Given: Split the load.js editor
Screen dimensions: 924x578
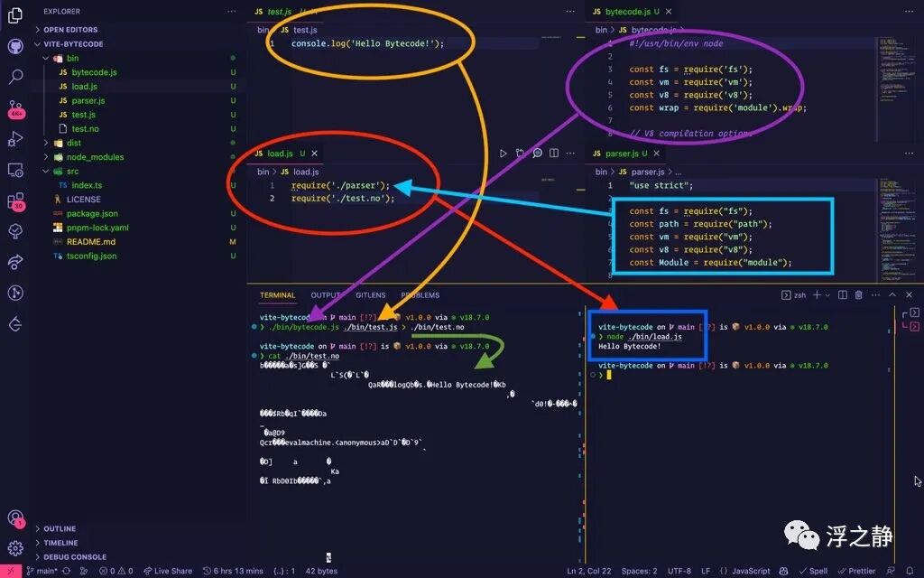Looking at the screenshot, I should pyautogui.click(x=554, y=154).
